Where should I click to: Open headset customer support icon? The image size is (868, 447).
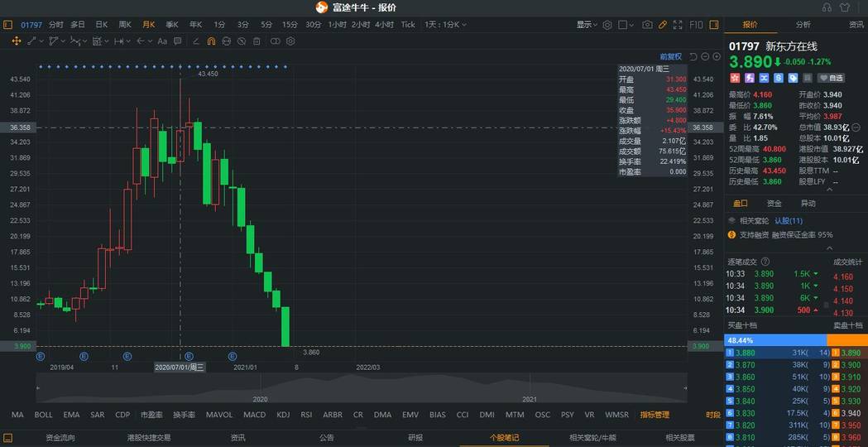tap(827, 7)
